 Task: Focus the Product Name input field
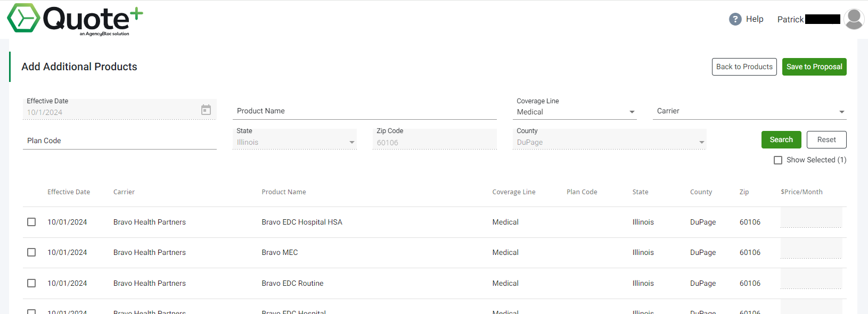click(x=365, y=111)
